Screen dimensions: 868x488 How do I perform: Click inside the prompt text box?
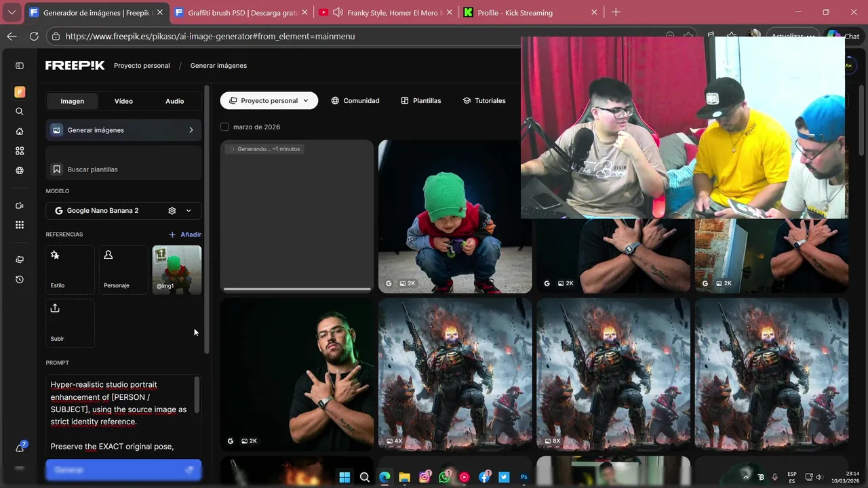click(x=121, y=415)
